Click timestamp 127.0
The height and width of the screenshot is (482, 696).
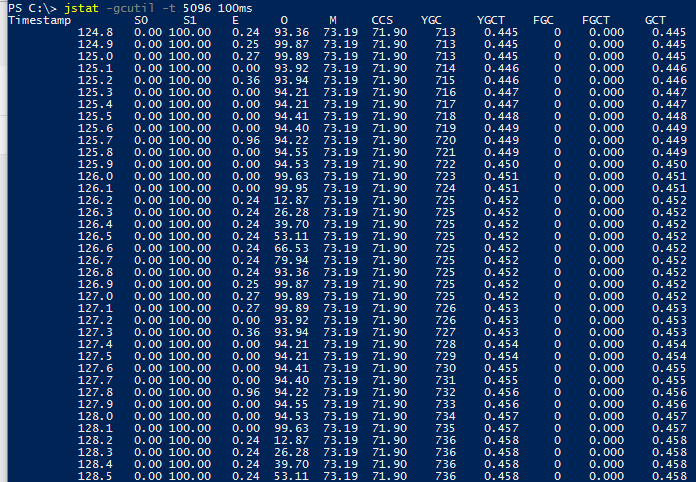[x=95, y=296]
